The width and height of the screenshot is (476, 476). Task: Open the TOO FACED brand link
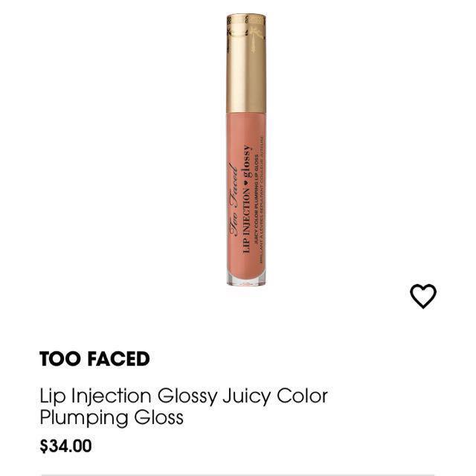pyautogui.click(x=94, y=360)
